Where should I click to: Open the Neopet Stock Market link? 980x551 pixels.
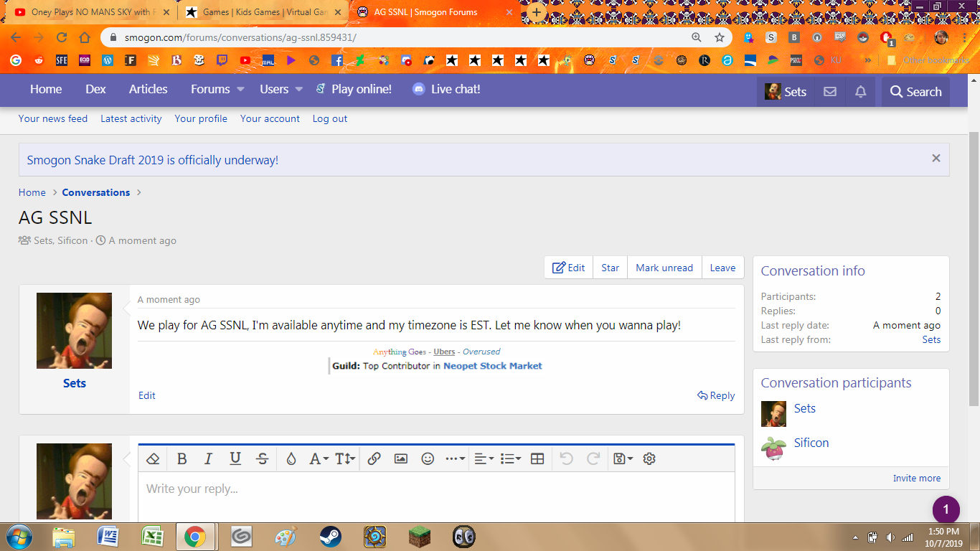(492, 366)
